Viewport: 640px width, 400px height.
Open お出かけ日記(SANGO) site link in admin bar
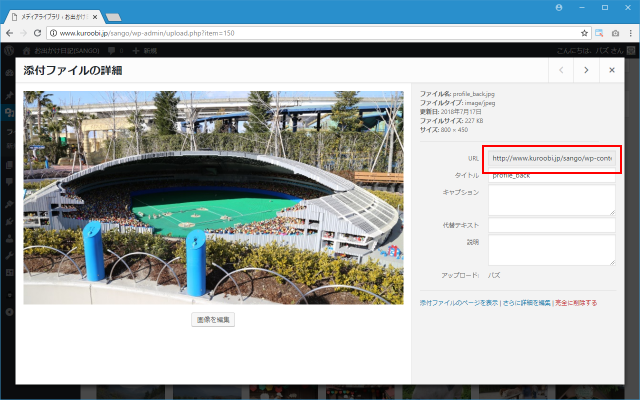tap(61, 51)
